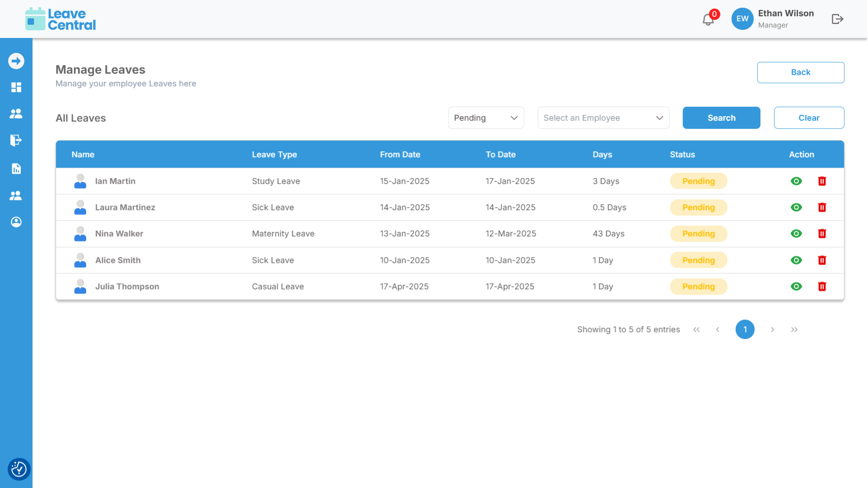Image resolution: width=868 pixels, height=488 pixels.
Task: Click the Search button
Action: click(721, 118)
